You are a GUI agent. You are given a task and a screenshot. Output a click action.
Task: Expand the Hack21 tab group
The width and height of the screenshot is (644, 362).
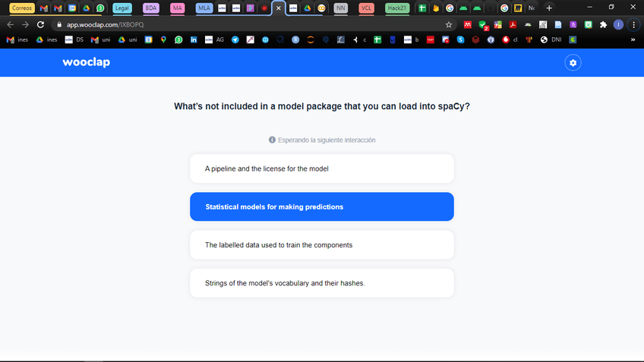pyautogui.click(x=396, y=8)
